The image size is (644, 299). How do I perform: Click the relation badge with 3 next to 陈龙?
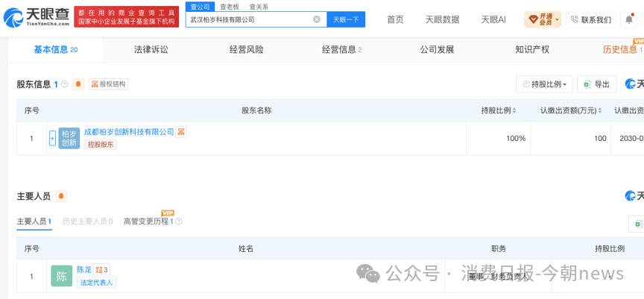pyautogui.click(x=101, y=270)
